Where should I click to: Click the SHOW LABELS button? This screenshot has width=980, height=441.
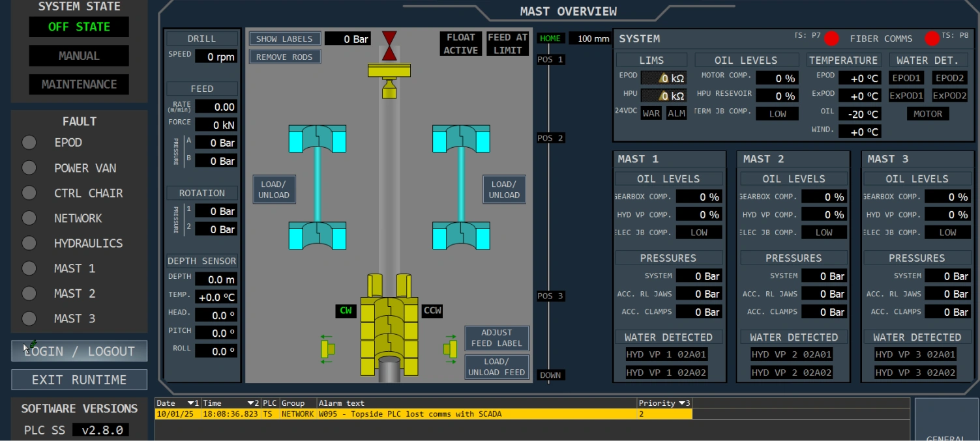pos(284,39)
